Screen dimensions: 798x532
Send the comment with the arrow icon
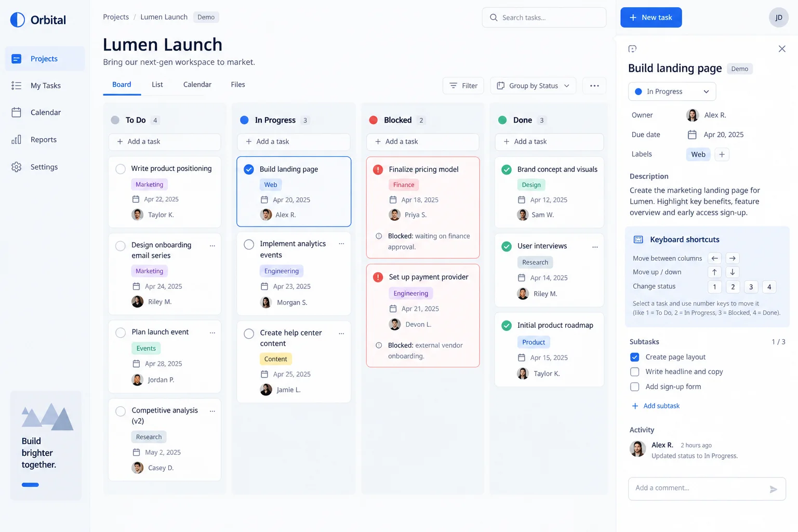tap(774, 489)
